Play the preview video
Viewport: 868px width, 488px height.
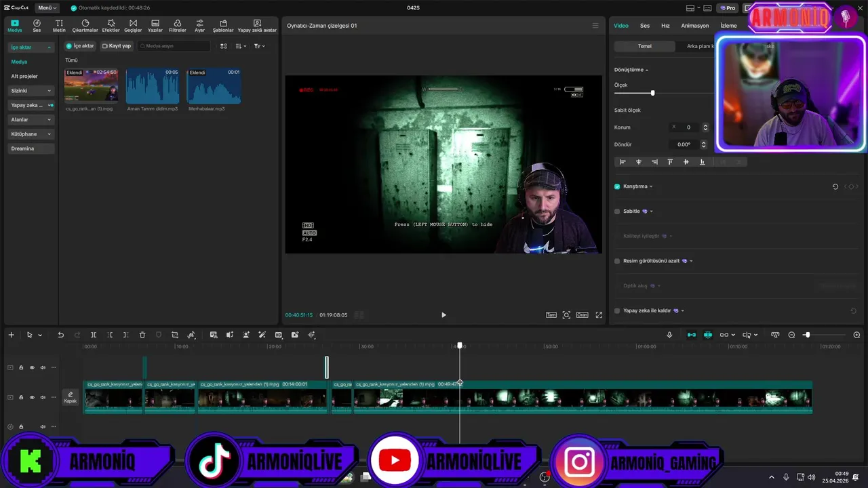pos(443,315)
